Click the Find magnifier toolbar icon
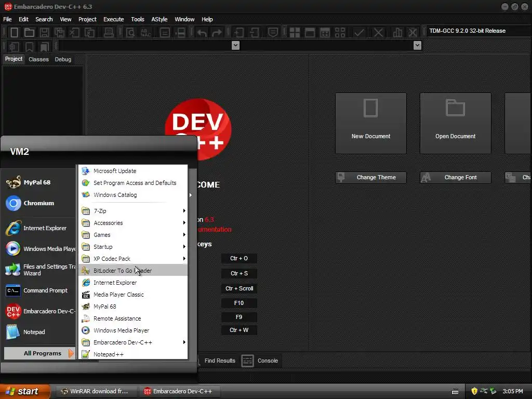 130,33
